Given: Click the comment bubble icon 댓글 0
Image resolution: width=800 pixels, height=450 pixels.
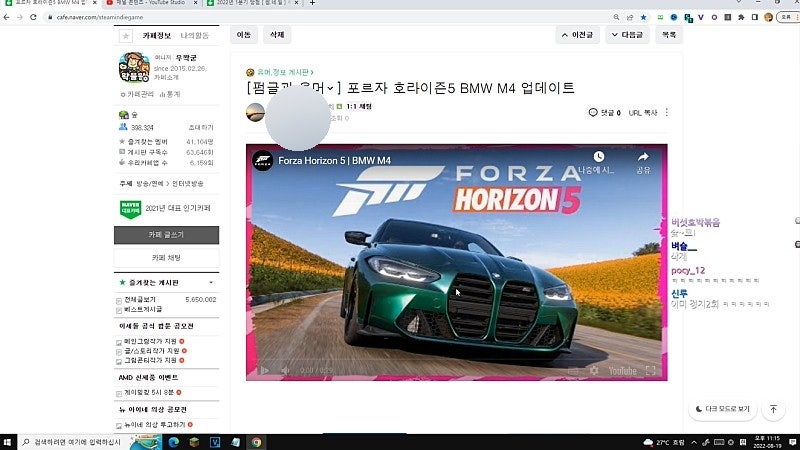Looking at the screenshot, I should coord(594,113).
